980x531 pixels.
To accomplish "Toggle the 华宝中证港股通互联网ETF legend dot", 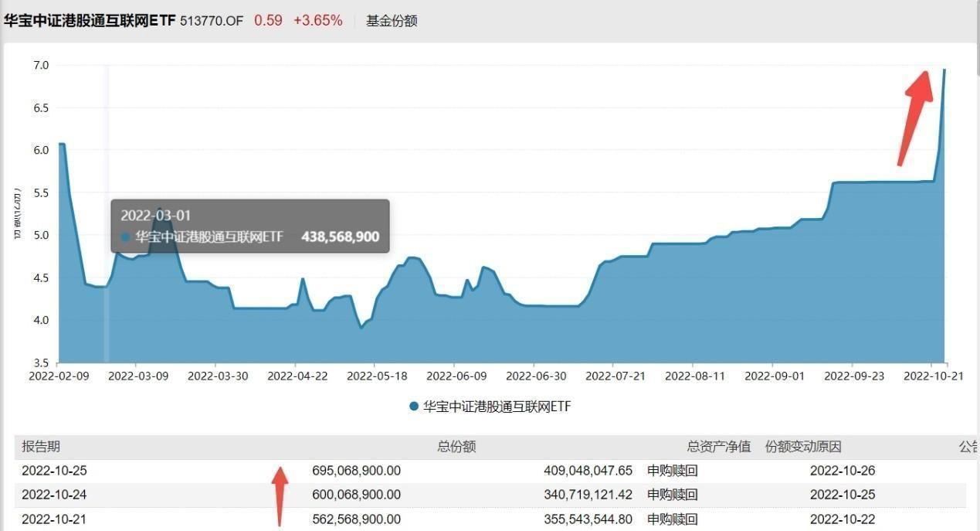I will (415, 407).
